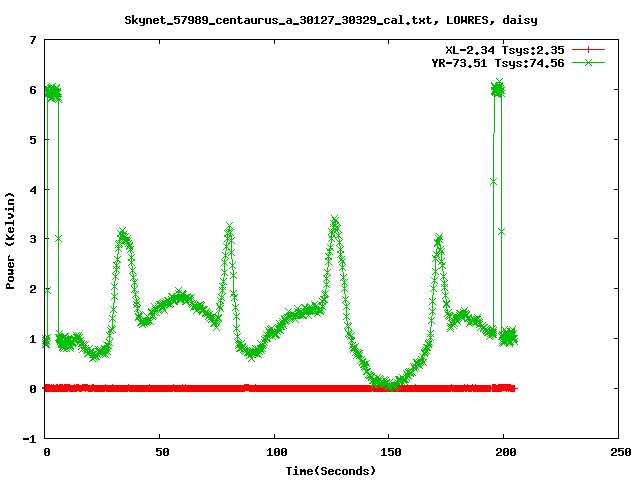
Task: Click the y-axis tick label 4
Action: point(33,190)
